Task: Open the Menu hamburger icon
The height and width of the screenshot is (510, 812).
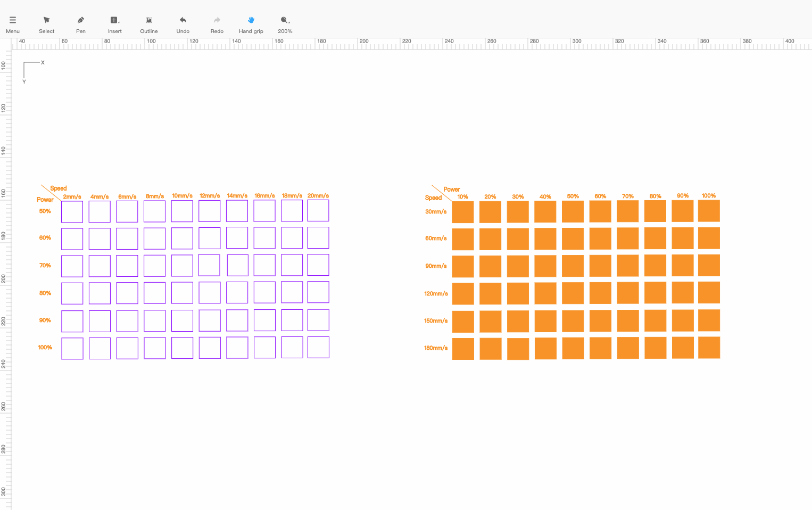Action: tap(13, 20)
